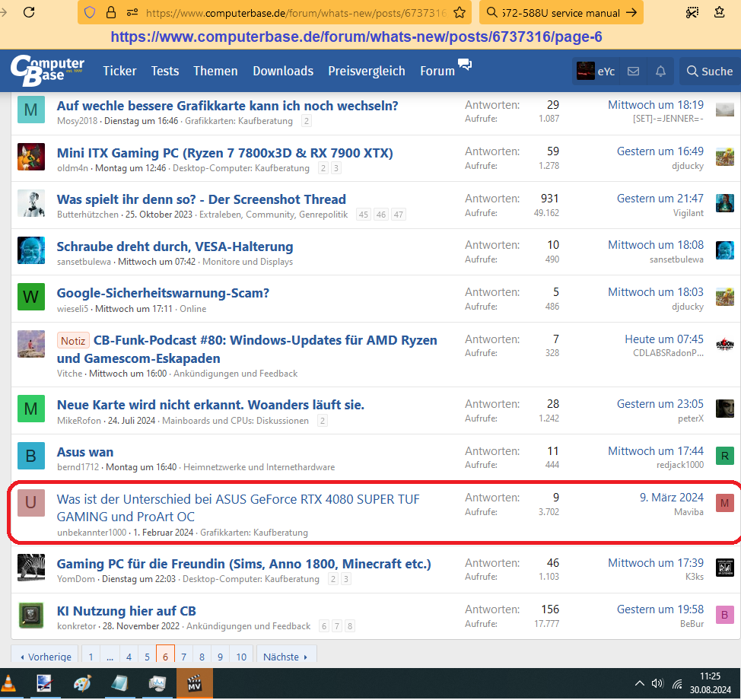Open the Downloads menu item
Image resolution: width=741 pixels, height=700 pixels.
tap(283, 71)
